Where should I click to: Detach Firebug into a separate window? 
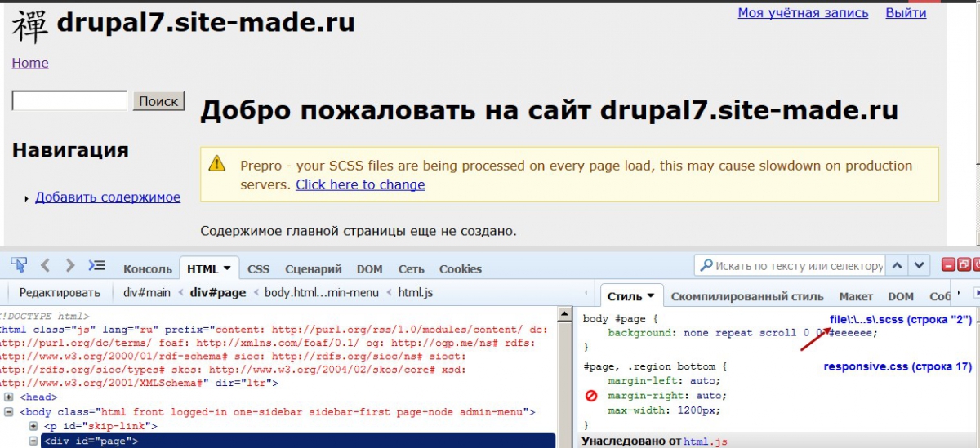pyautogui.click(x=964, y=265)
